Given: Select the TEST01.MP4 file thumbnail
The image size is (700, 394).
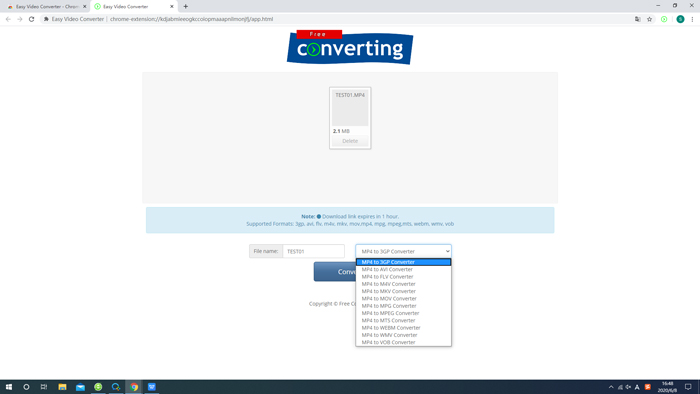Looking at the screenshot, I should pos(350,108).
